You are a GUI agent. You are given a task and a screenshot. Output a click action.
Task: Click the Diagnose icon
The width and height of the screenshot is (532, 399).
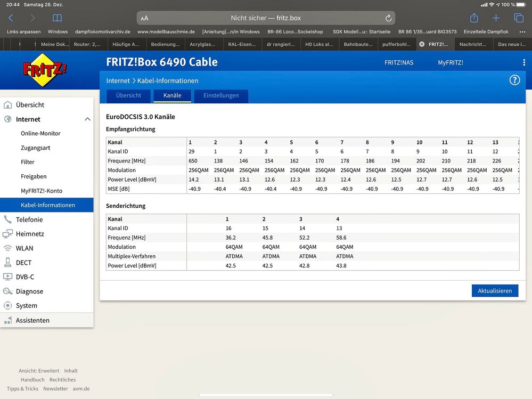8,291
